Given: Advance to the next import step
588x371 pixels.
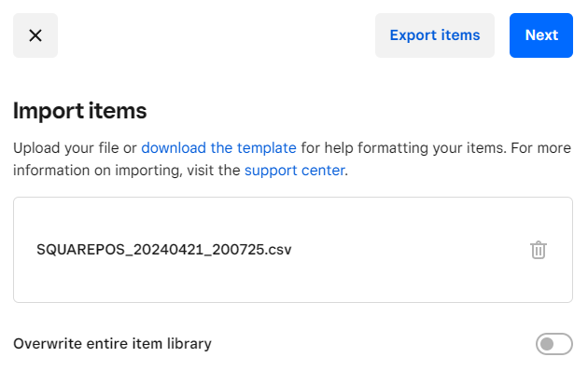Looking at the screenshot, I should click(541, 35).
